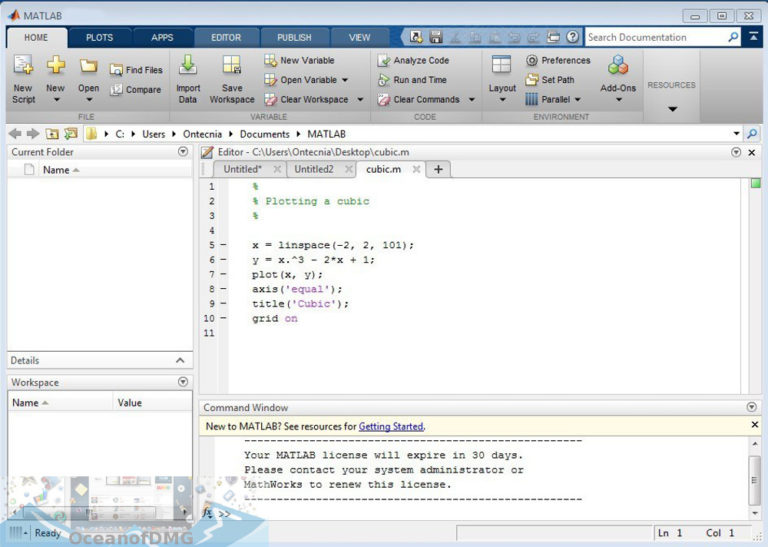Viewport: 768px width, 547px height.
Task: Select the Untitled2 editor tab
Action: 313,169
